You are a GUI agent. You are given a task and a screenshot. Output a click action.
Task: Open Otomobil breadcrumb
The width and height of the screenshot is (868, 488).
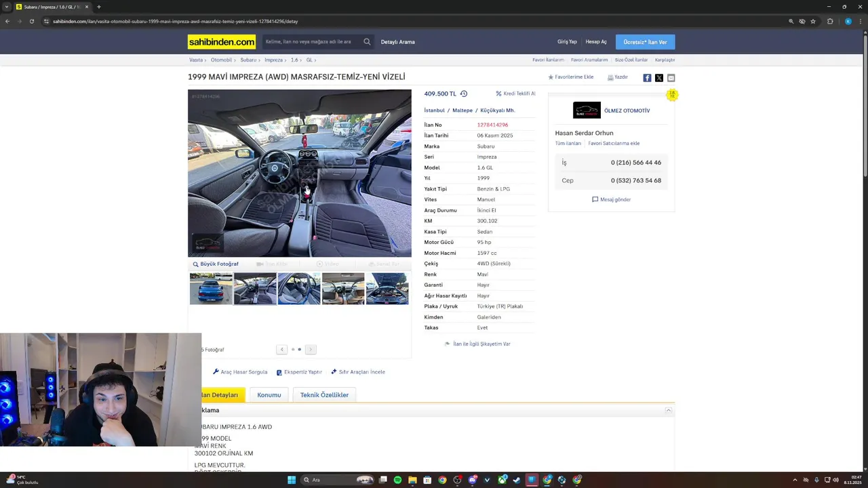(221, 60)
